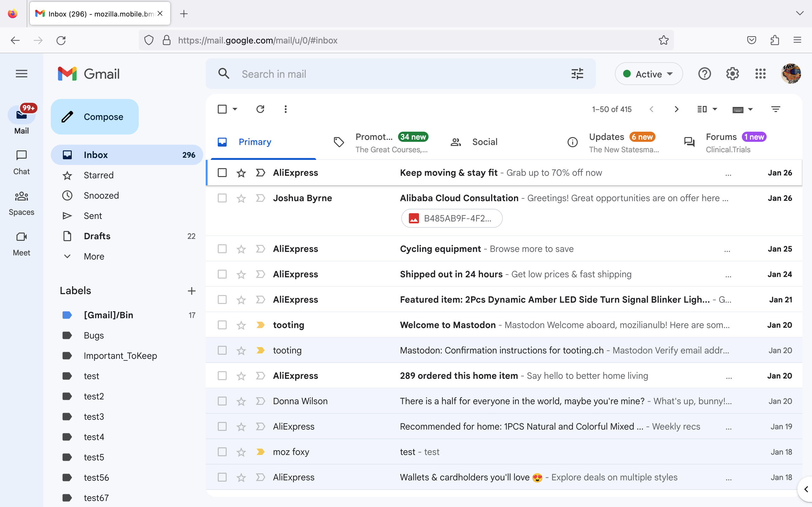Viewport: 812px width, 507px height.
Task: Open Meet from the sidebar
Action: click(x=21, y=243)
